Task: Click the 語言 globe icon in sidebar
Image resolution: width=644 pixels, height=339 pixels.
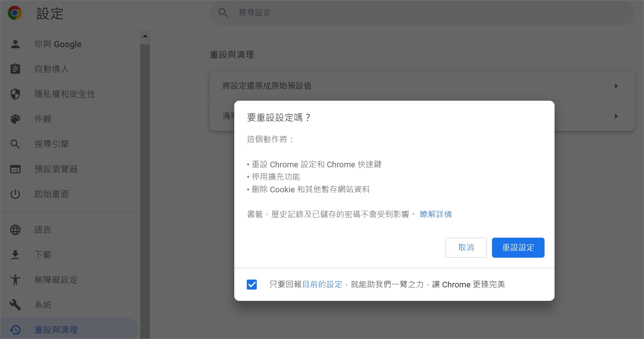Action: coord(15,230)
